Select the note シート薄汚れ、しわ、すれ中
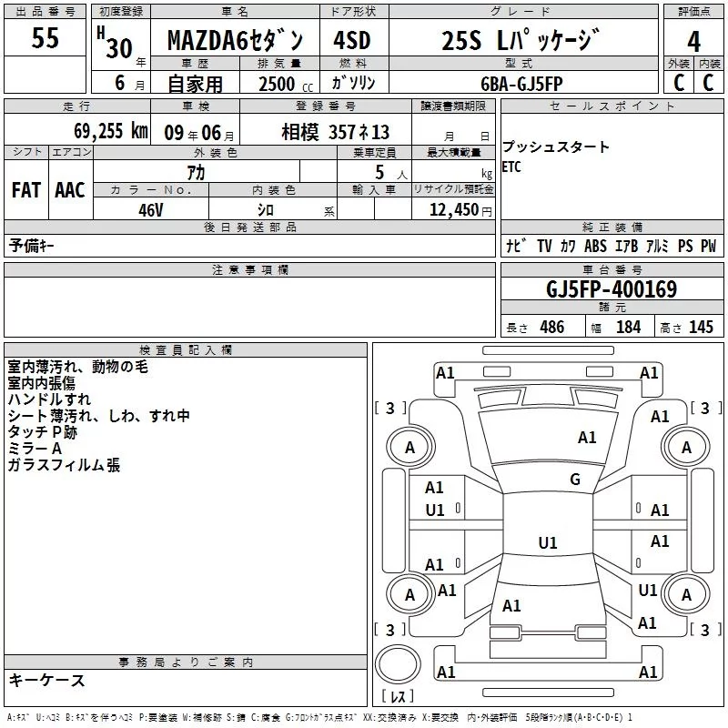 pos(98,416)
